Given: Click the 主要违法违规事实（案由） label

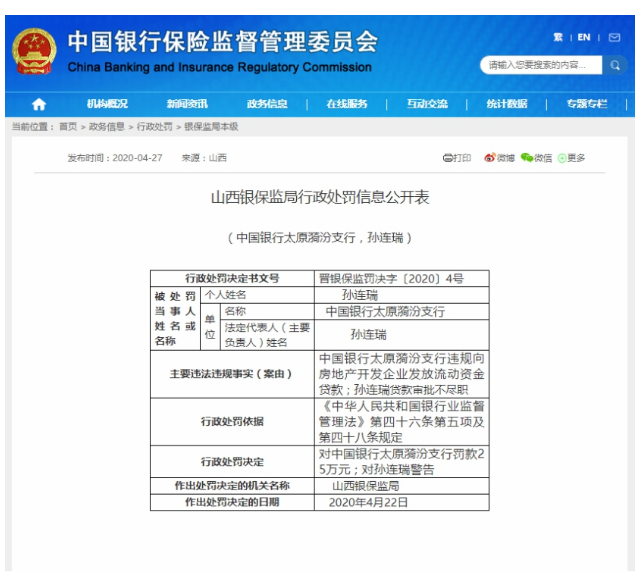Looking at the screenshot, I should (x=231, y=374).
